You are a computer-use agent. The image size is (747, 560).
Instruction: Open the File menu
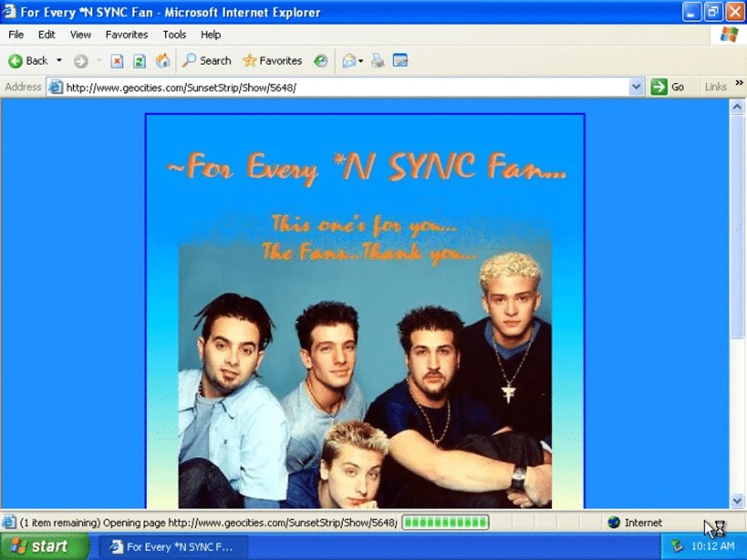click(x=16, y=35)
